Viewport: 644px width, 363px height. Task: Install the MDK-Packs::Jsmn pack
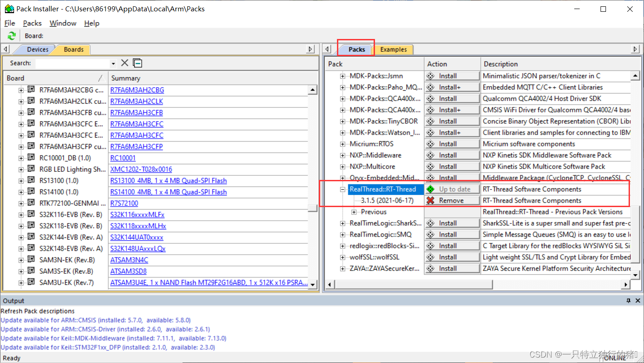(452, 76)
